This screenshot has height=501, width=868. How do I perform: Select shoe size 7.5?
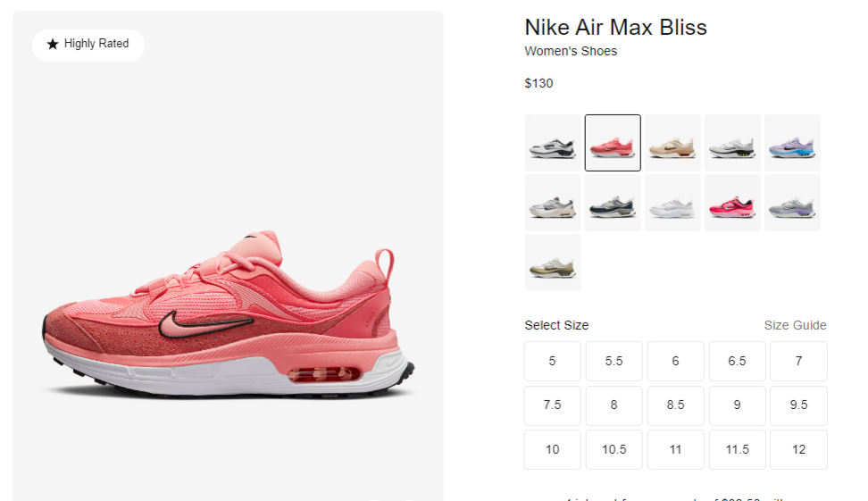pos(553,405)
